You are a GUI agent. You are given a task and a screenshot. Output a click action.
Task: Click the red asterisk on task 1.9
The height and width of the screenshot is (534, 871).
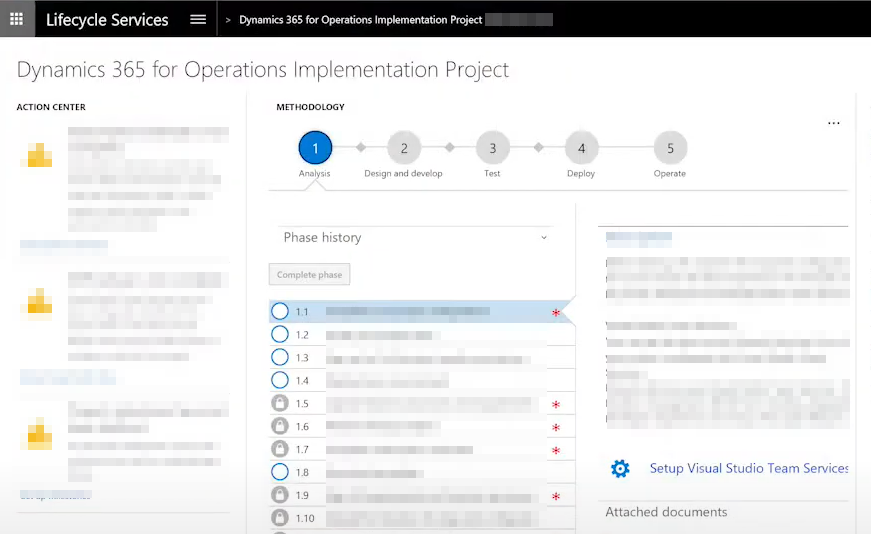pos(555,496)
